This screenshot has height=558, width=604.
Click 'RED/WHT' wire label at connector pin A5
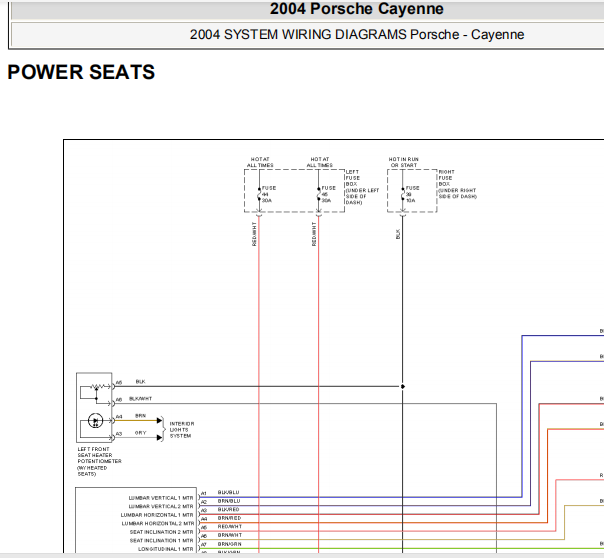(230, 526)
